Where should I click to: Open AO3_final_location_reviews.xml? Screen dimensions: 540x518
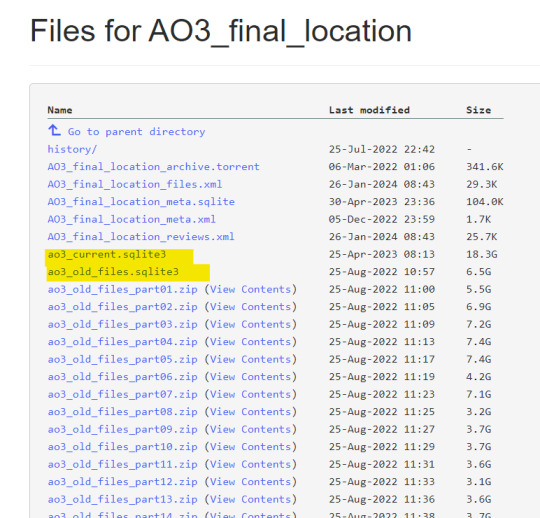click(141, 237)
